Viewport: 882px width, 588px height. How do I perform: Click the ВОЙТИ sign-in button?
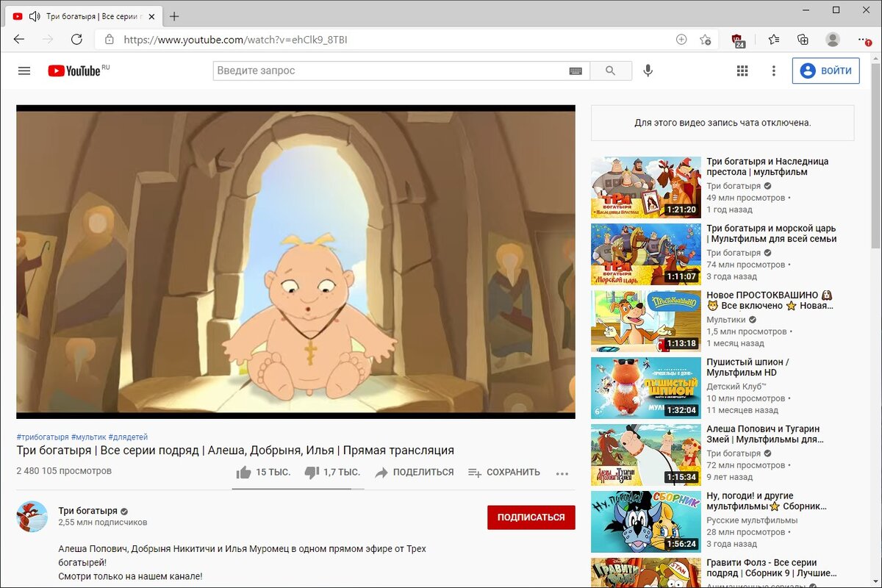(x=826, y=71)
